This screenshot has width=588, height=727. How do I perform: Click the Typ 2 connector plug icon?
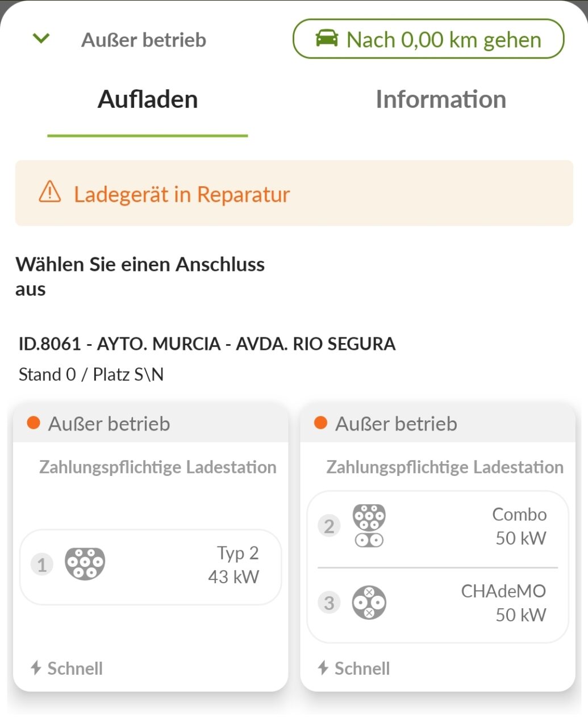[x=85, y=563]
